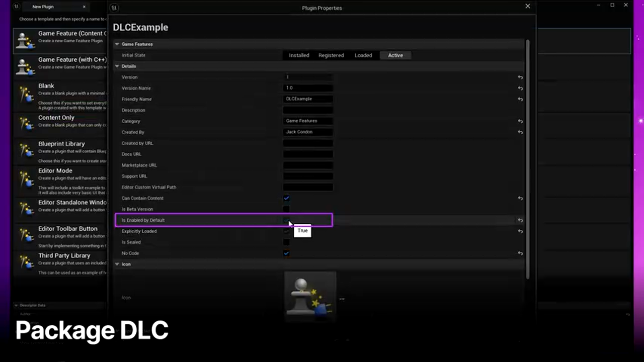The height and width of the screenshot is (362, 644).
Task: Reset the Version Name field to default
Action: coord(520,88)
